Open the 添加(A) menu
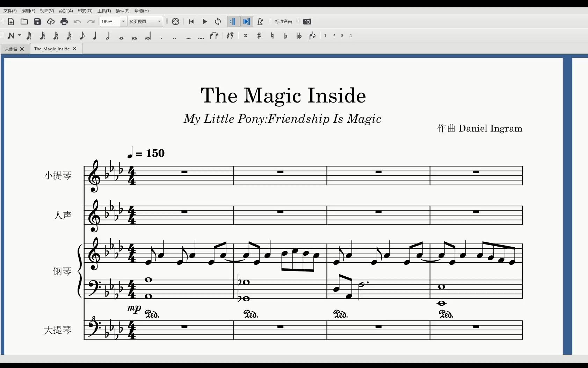The height and width of the screenshot is (368, 588). [x=66, y=11]
